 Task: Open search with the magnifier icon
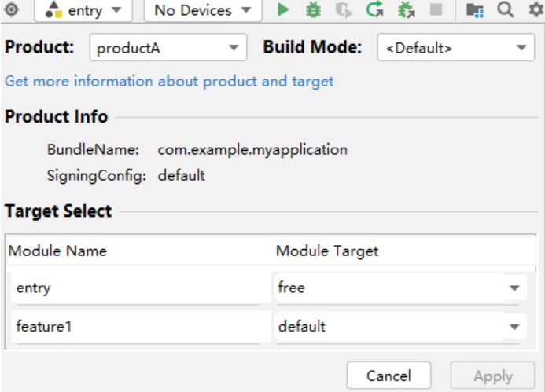click(x=505, y=9)
